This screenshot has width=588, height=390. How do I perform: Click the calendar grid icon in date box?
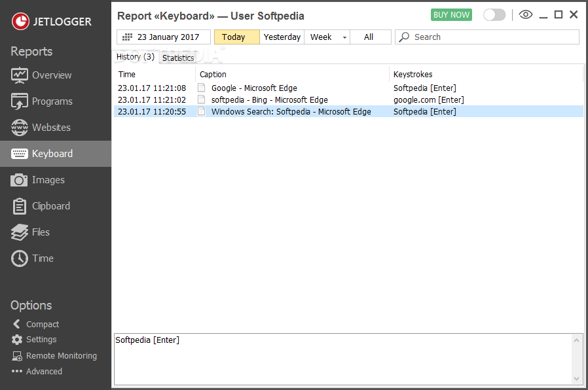point(128,37)
